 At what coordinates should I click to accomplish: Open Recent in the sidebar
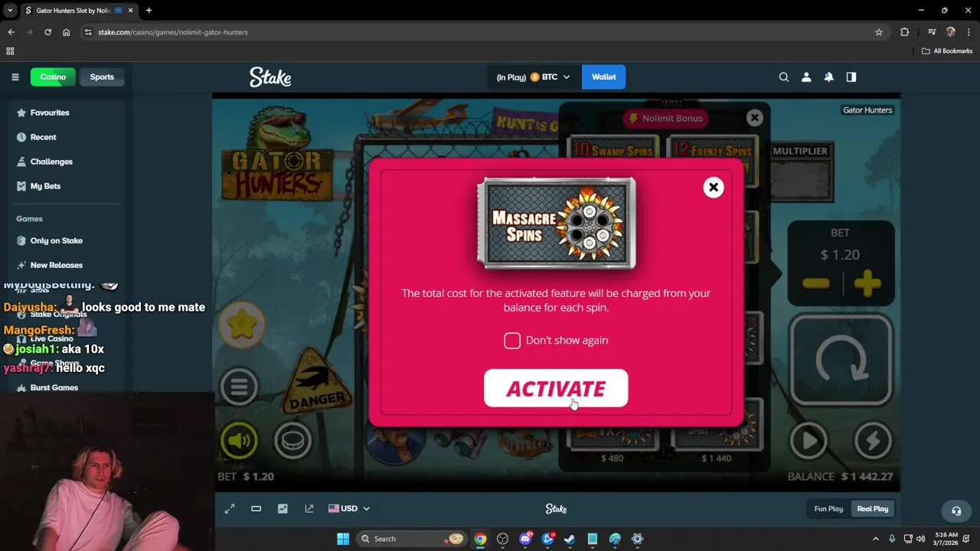[44, 137]
